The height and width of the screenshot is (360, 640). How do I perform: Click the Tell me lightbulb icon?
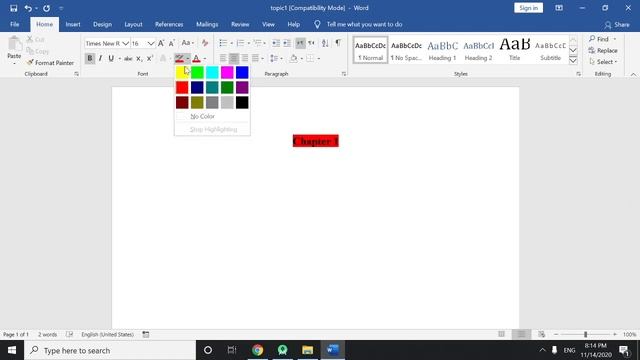(x=317, y=24)
